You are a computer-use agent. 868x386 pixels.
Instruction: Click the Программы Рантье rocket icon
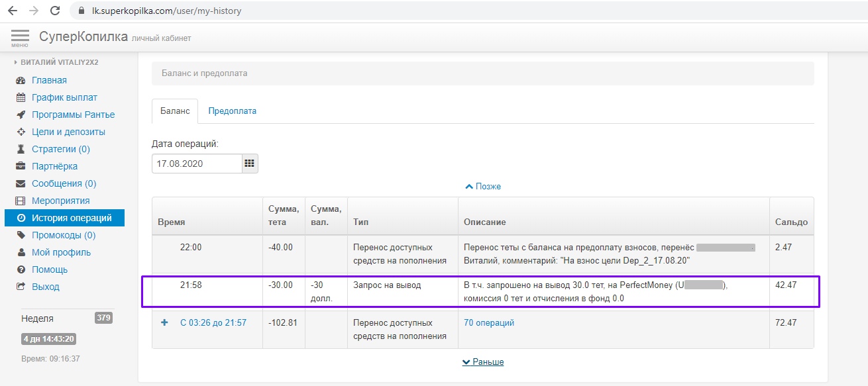tap(21, 115)
